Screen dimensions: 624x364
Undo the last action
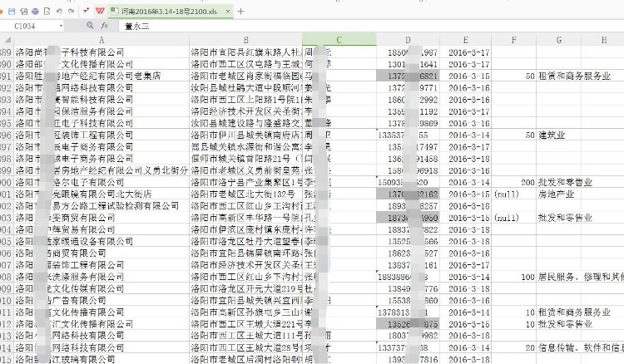tap(59, 12)
